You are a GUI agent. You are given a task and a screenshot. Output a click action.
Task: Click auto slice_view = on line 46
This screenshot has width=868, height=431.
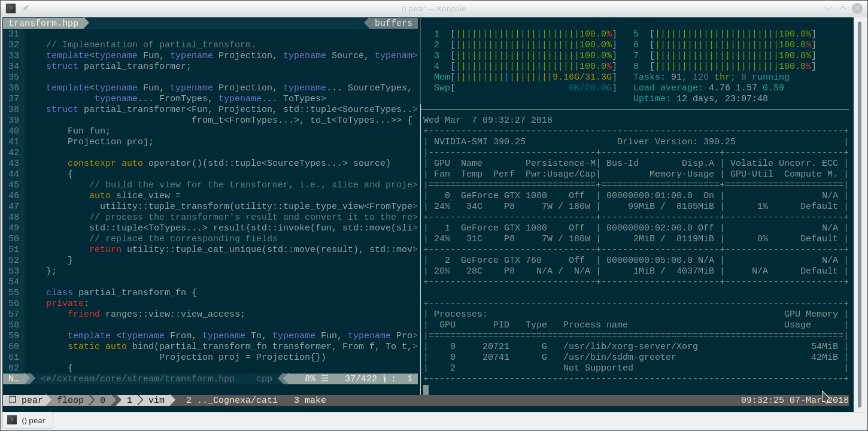coord(135,195)
